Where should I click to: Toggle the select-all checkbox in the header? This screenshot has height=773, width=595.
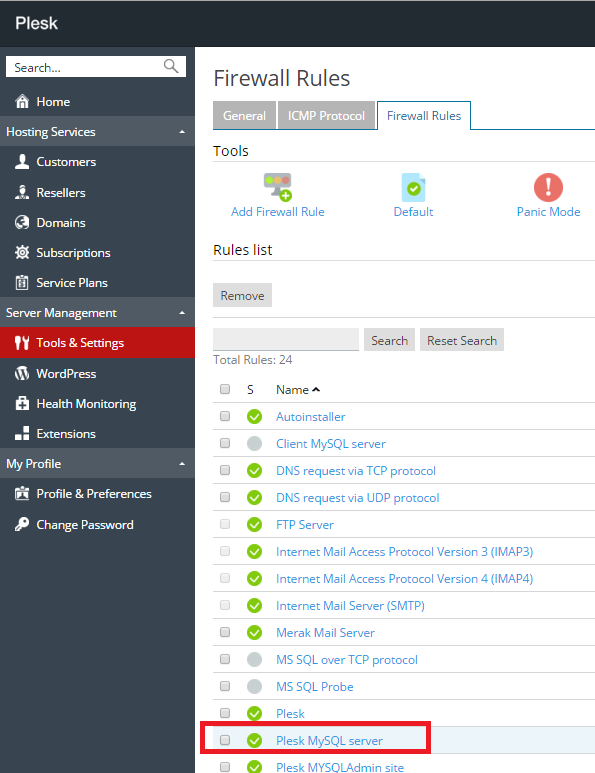tap(225, 389)
